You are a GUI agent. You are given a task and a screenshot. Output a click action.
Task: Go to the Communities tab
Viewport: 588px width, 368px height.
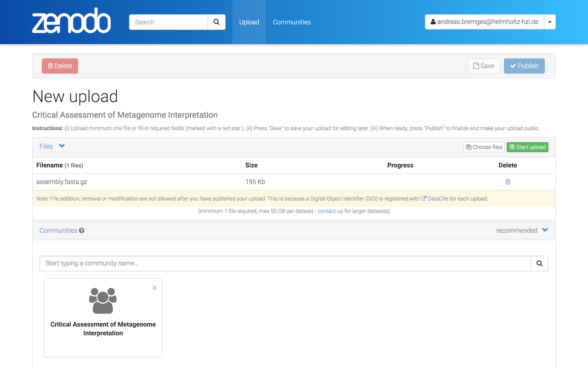point(292,22)
